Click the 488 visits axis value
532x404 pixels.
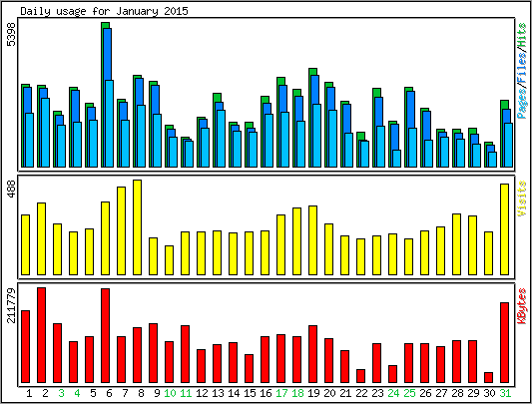click(12, 189)
